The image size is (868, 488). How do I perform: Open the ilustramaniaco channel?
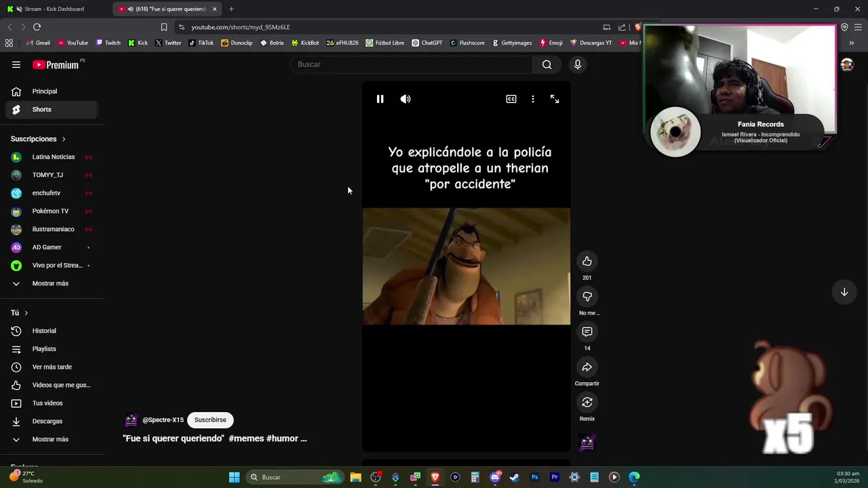pyautogui.click(x=52, y=229)
